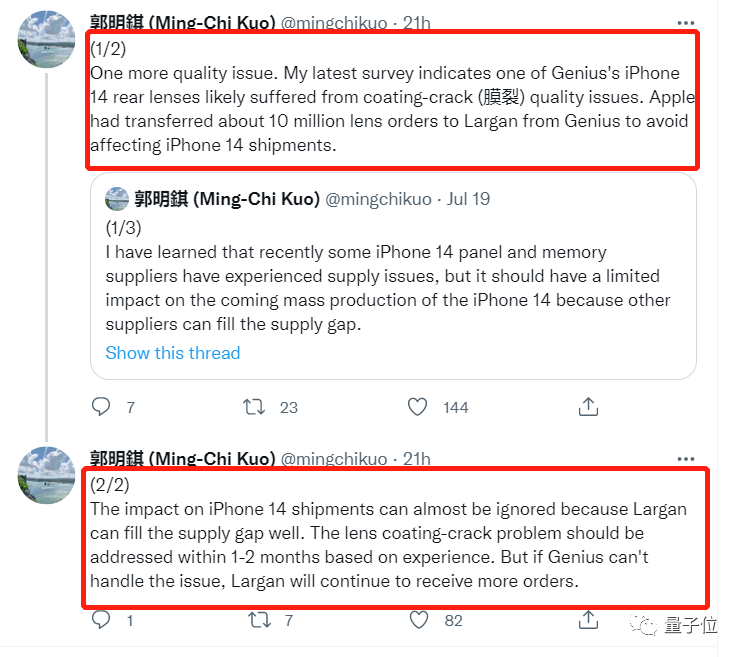Viewport: 741px width, 657px height.
Task: Click @mingchikuo handle in first tweet
Action: (333, 23)
